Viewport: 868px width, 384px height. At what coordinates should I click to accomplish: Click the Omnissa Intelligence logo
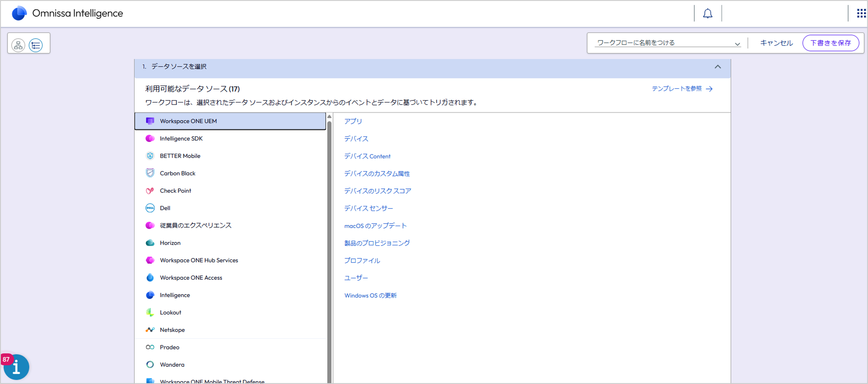click(19, 14)
